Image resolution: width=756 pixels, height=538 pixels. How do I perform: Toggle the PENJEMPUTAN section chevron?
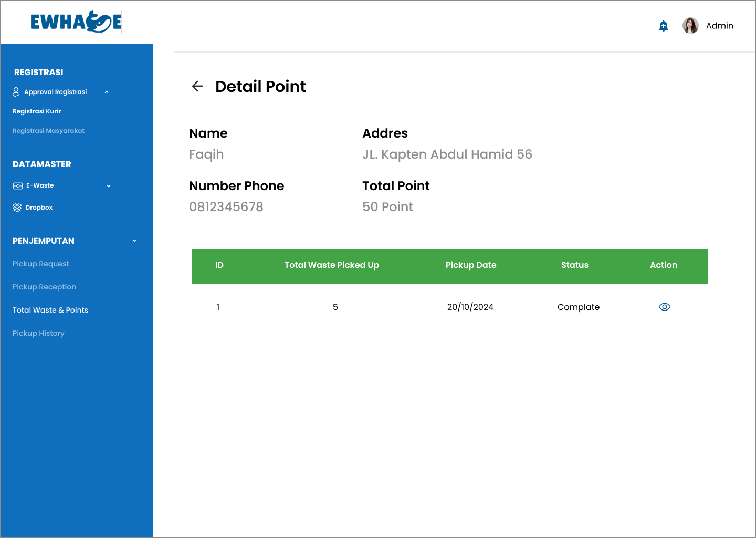pos(134,241)
